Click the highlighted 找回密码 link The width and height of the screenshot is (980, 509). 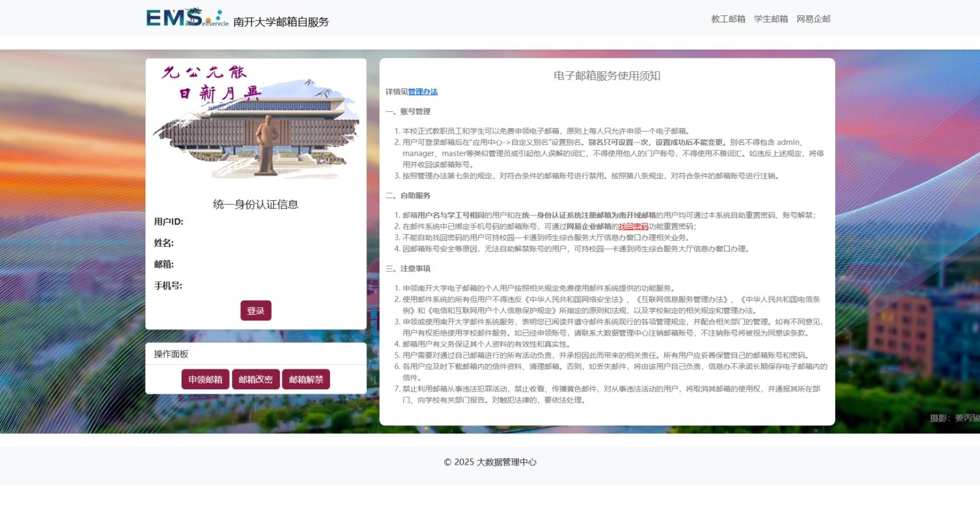(x=634, y=226)
